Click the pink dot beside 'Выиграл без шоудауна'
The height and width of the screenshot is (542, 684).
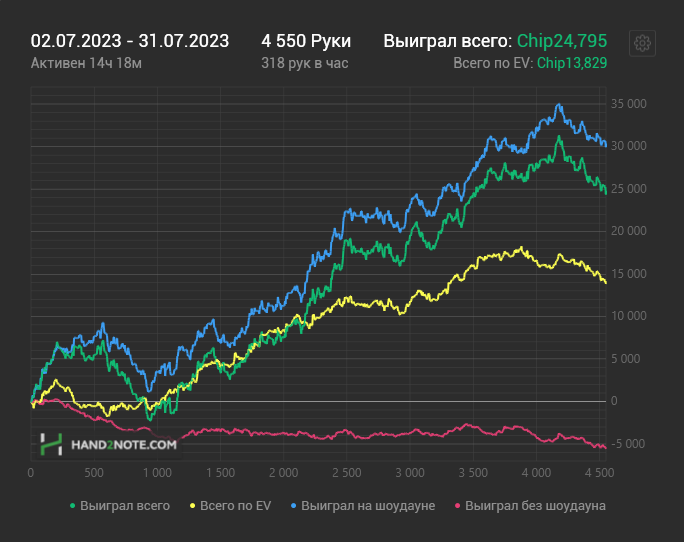(x=457, y=506)
